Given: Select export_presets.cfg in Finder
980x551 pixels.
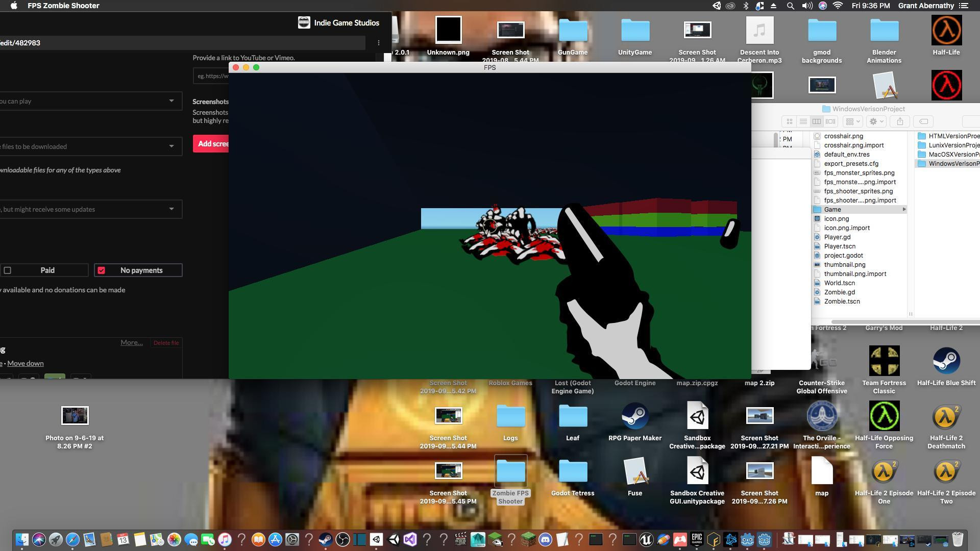Looking at the screenshot, I should tap(851, 164).
